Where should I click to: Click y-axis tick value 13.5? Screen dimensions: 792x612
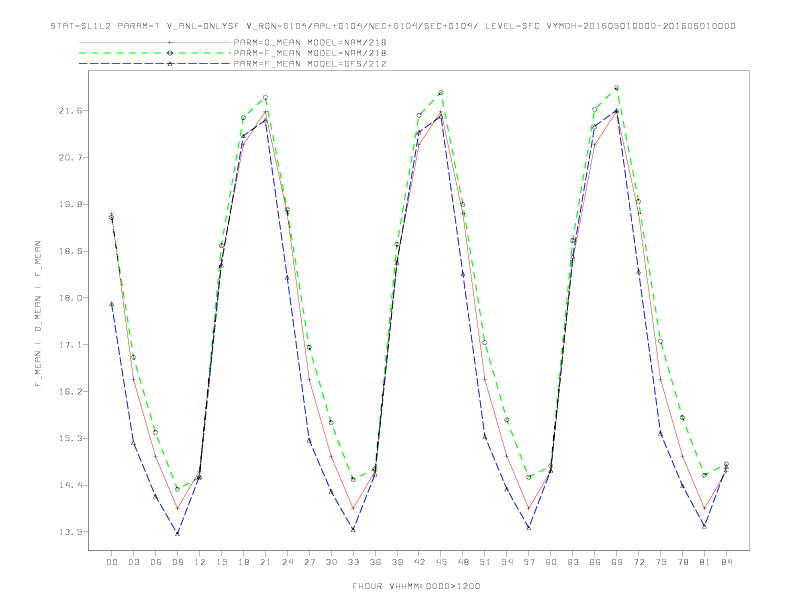(71, 532)
